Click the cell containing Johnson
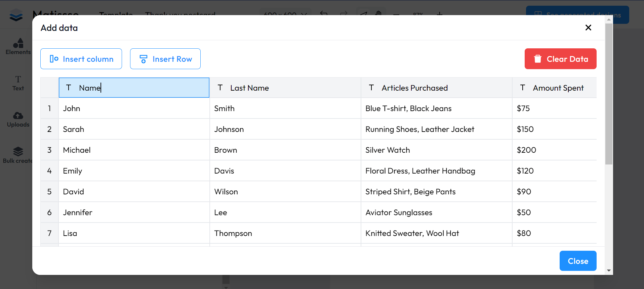Image resolution: width=644 pixels, height=289 pixels. 285,129
